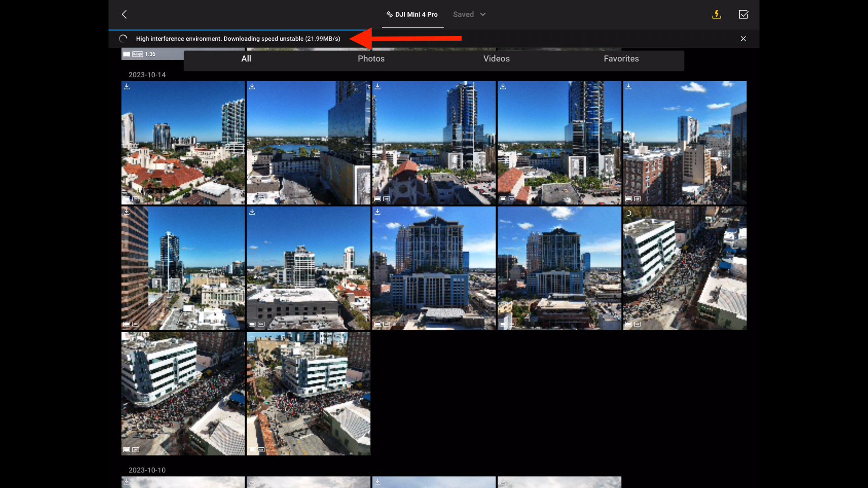Open the red-roofed church aerial photo

pyautogui.click(x=183, y=143)
